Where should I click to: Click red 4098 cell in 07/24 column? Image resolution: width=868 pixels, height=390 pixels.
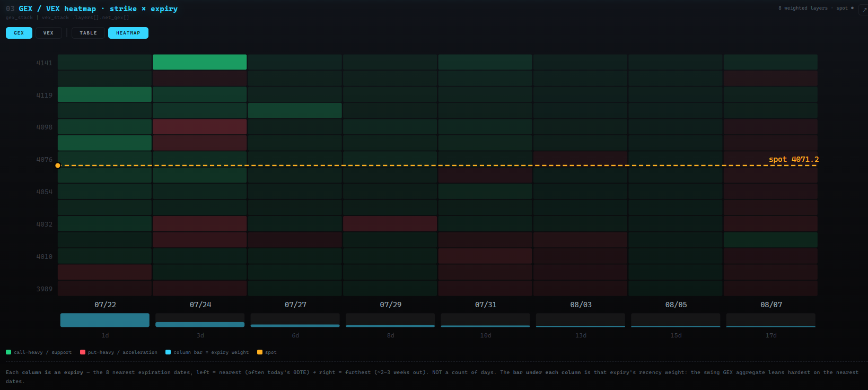(x=200, y=127)
